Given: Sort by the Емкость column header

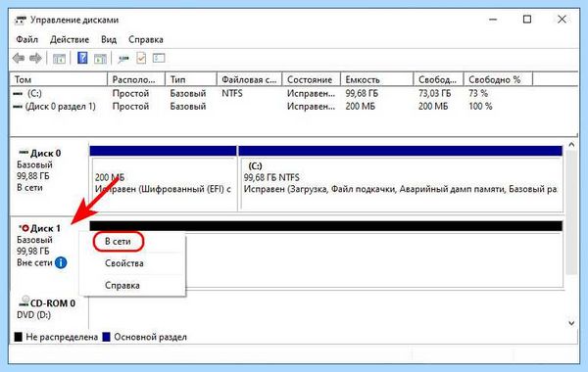Looking at the screenshot, I should coord(377,79).
